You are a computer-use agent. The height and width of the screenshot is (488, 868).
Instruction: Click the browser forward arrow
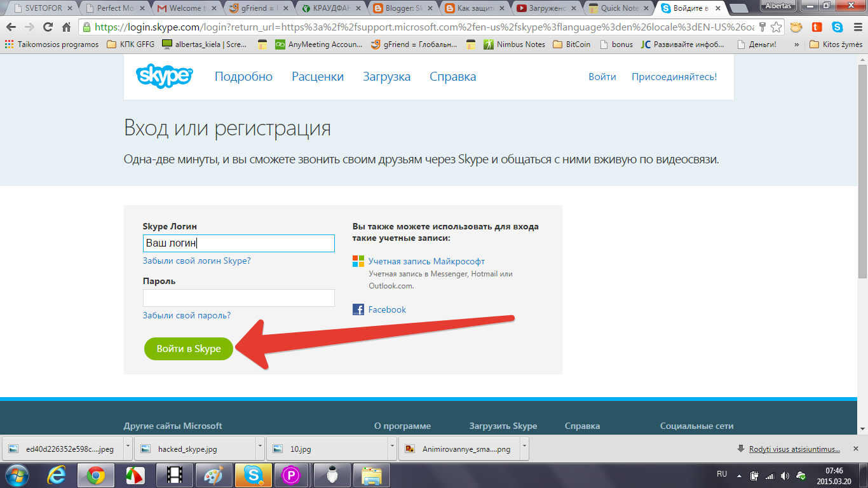[30, 27]
